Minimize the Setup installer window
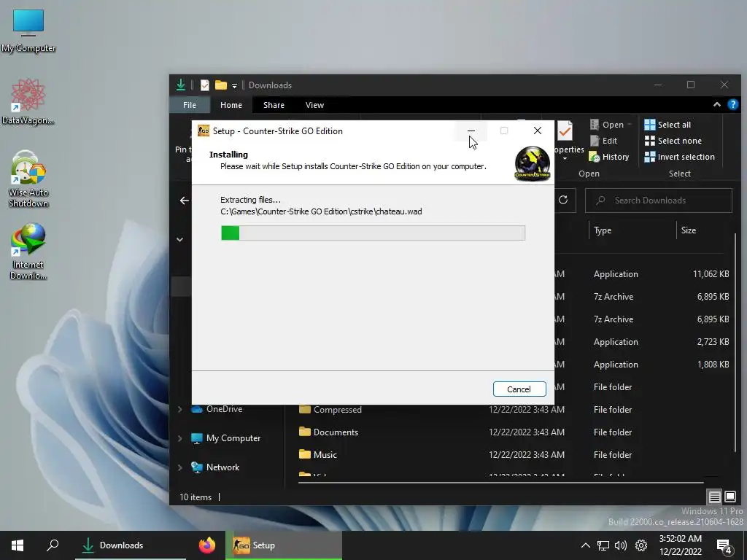 [471, 131]
